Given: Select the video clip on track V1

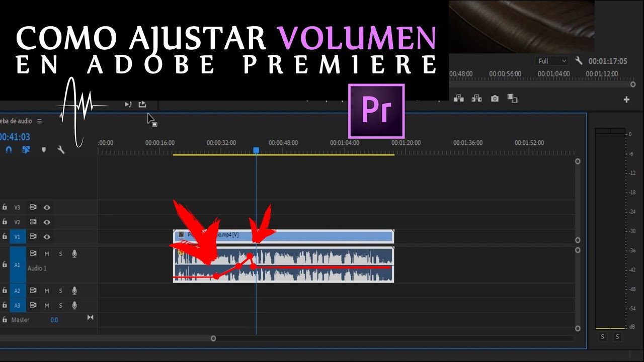Looking at the screenshot, I should pos(283,236).
